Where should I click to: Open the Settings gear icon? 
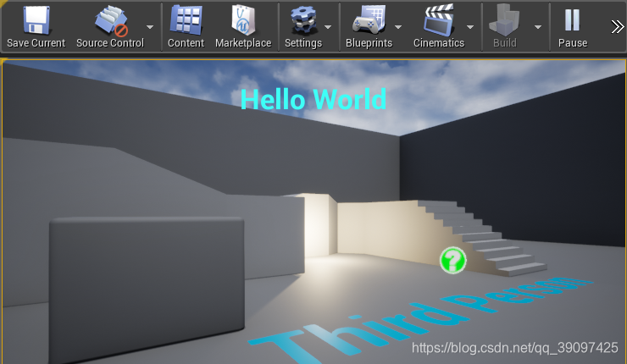(x=303, y=20)
